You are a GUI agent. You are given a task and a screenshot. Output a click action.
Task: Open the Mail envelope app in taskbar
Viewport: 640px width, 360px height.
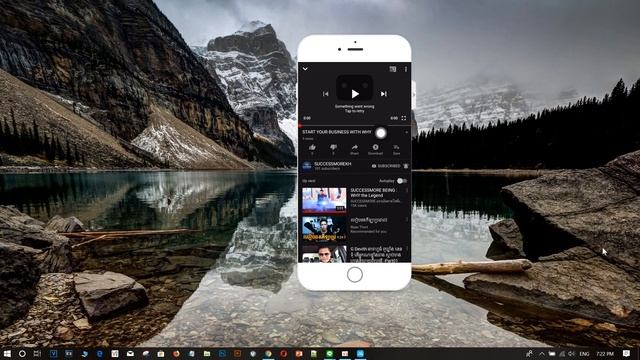130,353
